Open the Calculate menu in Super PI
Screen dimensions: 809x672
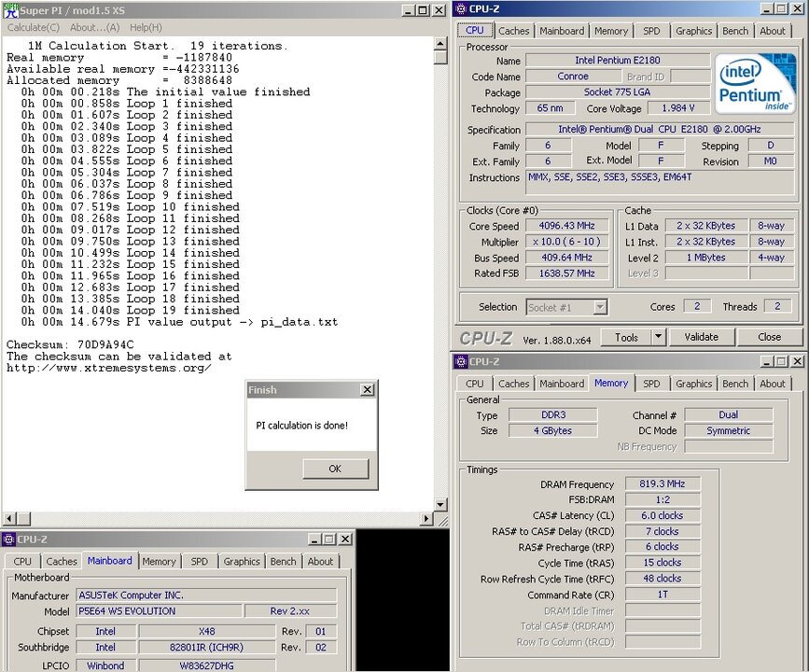pos(34,27)
